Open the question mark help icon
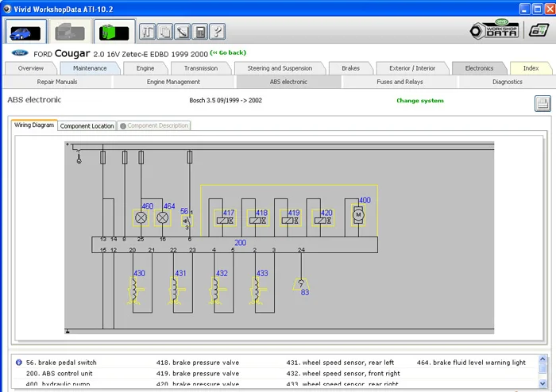Viewport: 556px width, 392px height. coord(218,32)
